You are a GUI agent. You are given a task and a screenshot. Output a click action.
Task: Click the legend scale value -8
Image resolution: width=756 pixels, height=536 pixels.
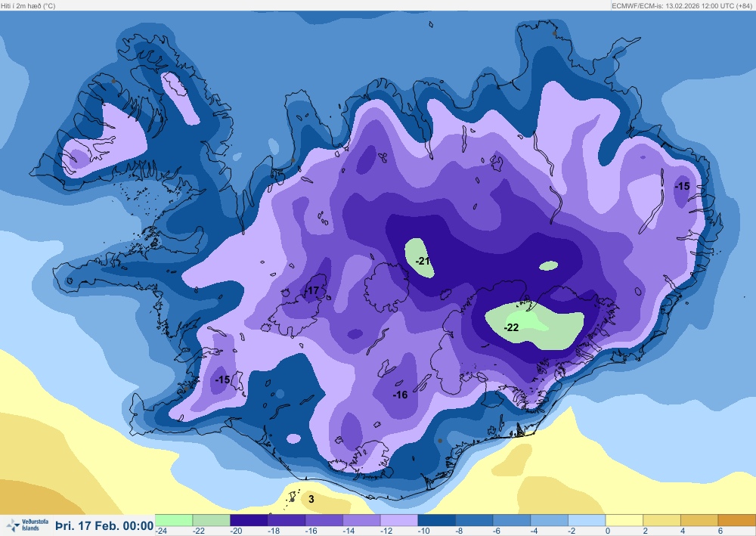pyautogui.click(x=460, y=531)
